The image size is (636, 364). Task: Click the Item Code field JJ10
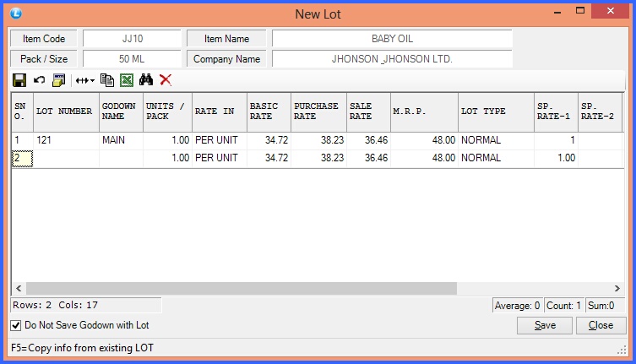[132, 39]
